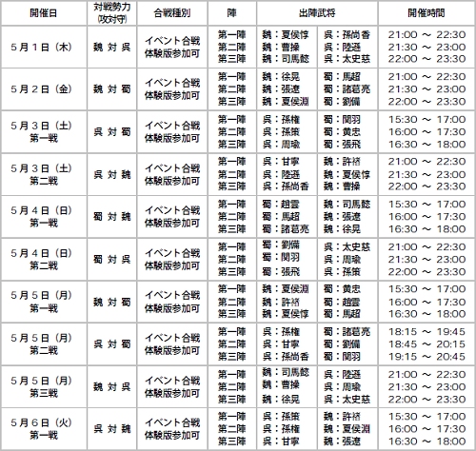Image resolution: width=476 pixels, height=451 pixels.
Task: Click 呉 対 魏 in the 5月6日 row
Action: pyautogui.click(x=112, y=429)
